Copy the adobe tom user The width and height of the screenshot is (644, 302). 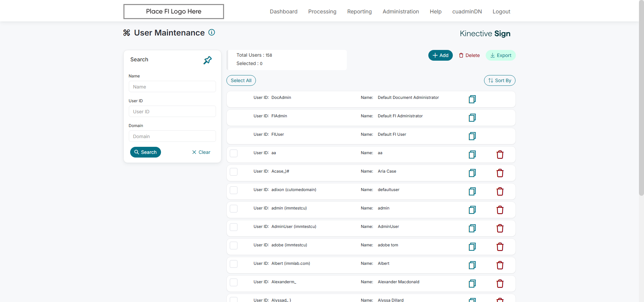[472, 247]
